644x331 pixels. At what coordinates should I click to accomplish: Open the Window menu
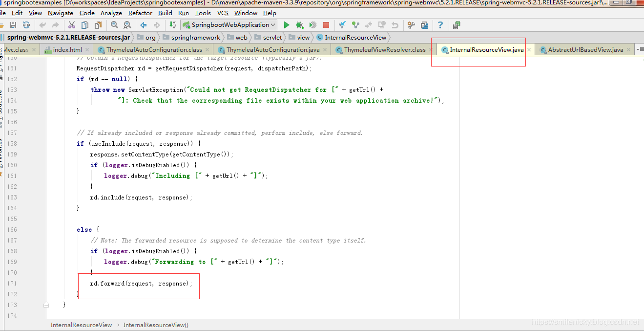tap(246, 13)
